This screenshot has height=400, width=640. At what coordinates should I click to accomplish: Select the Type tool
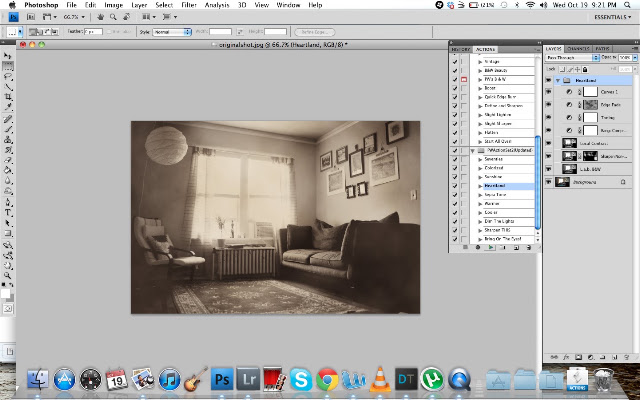(x=8, y=213)
